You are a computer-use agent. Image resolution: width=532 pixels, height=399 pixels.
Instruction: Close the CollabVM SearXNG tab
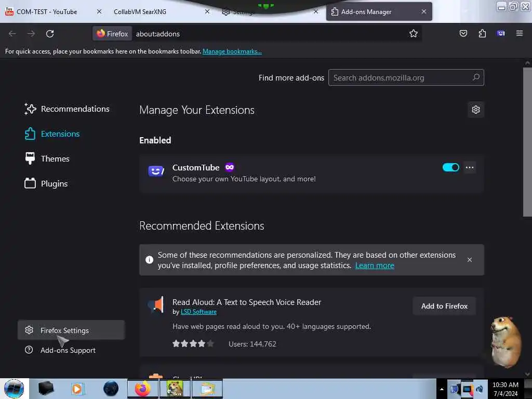[207, 11]
